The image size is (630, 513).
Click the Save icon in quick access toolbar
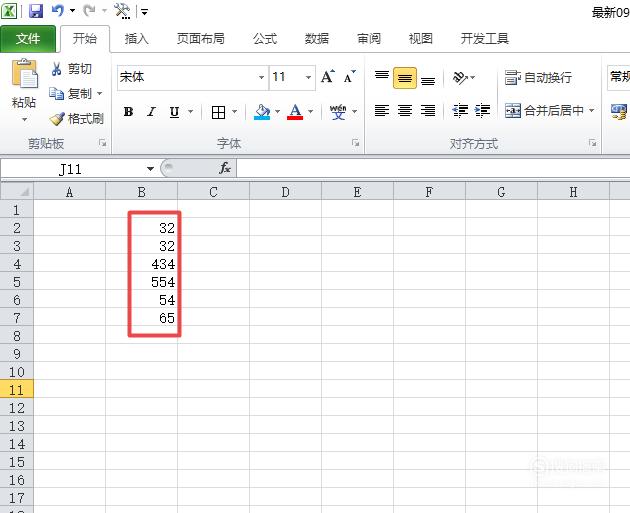[36, 11]
